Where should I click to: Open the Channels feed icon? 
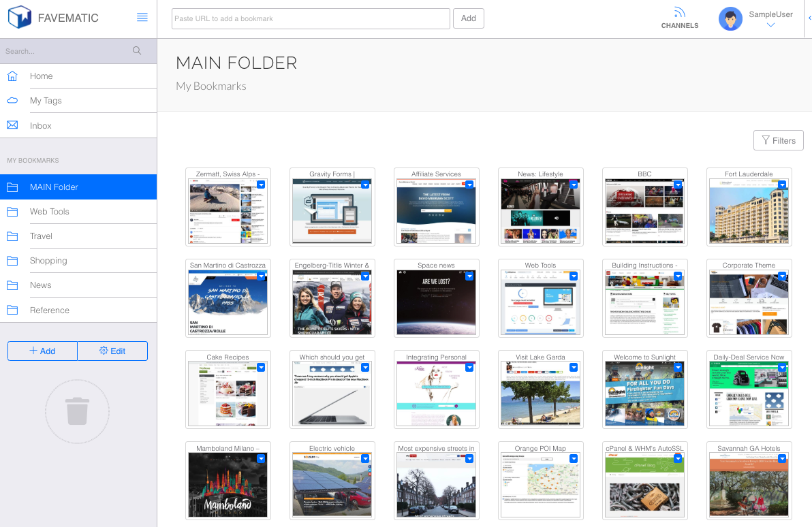tap(679, 13)
